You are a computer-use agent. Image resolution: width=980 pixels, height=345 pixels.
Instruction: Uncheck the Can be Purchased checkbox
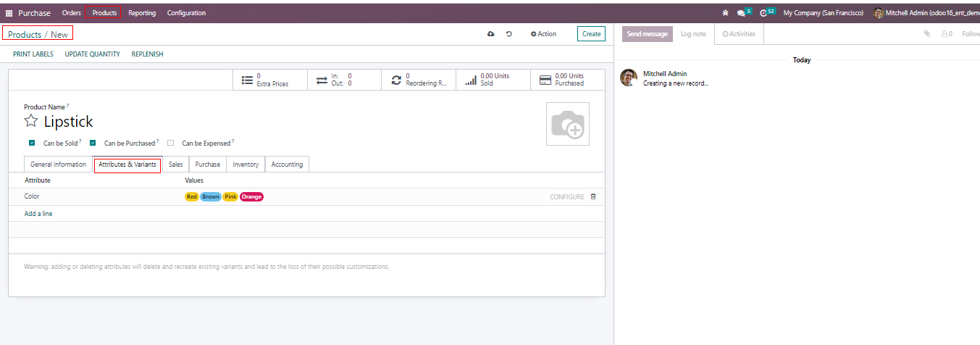93,144
